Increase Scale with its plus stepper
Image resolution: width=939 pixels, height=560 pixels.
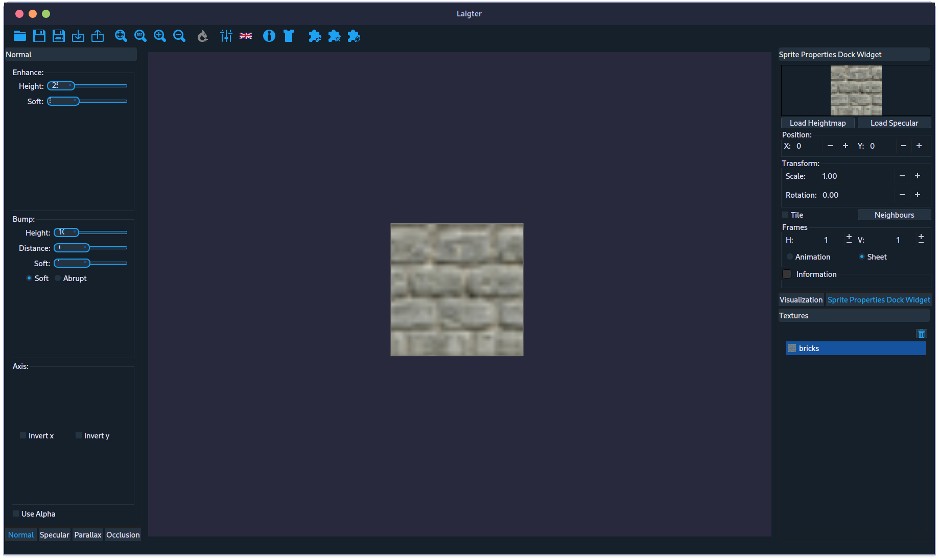click(918, 176)
